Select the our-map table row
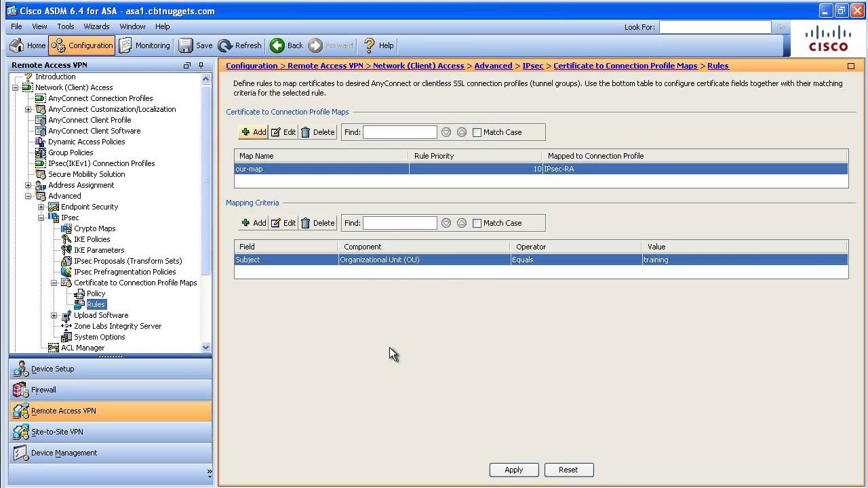The image size is (868, 488). (x=541, y=169)
